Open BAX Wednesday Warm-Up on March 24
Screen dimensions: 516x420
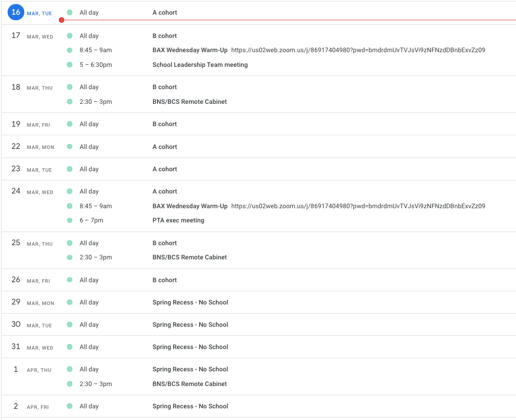click(190, 206)
